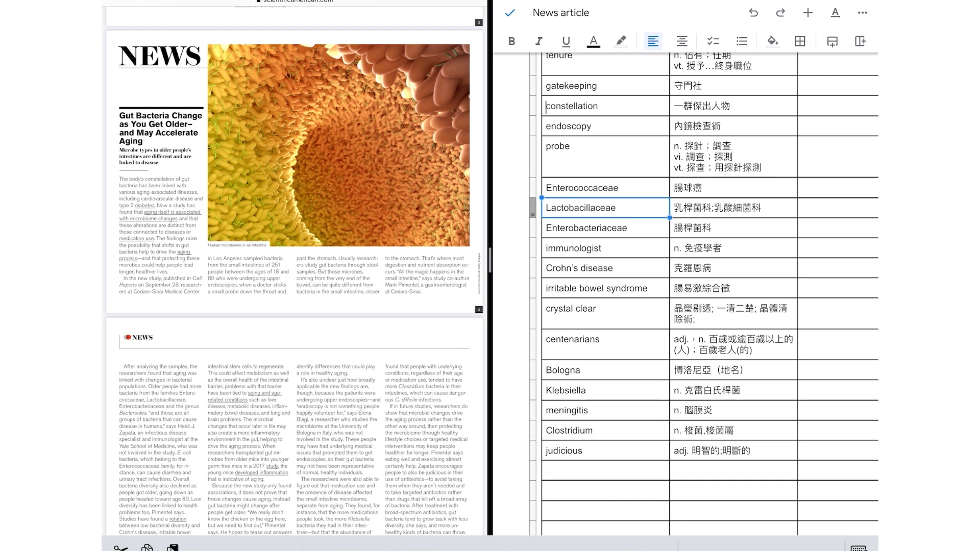Select the 'Crohn's disease' table cell

605,268
